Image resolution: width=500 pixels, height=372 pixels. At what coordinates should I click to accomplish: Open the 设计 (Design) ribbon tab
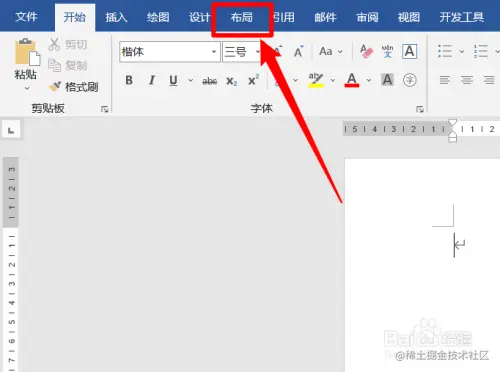pyautogui.click(x=199, y=17)
